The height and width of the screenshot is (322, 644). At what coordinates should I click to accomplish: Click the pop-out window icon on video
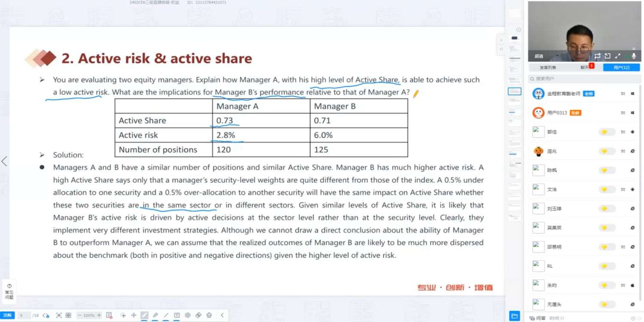(608, 56)
